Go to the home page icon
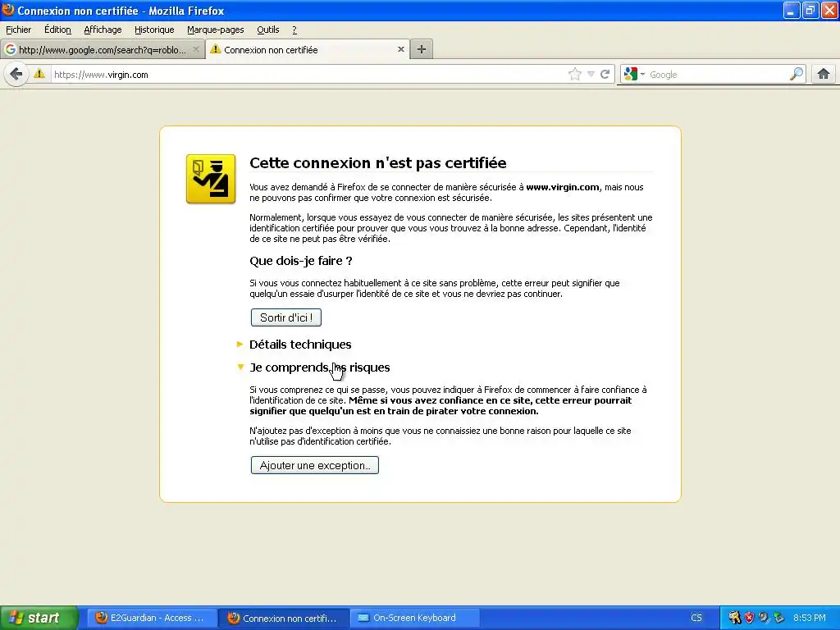Screen dimensions: 840x630 click(x=824, y=74)
